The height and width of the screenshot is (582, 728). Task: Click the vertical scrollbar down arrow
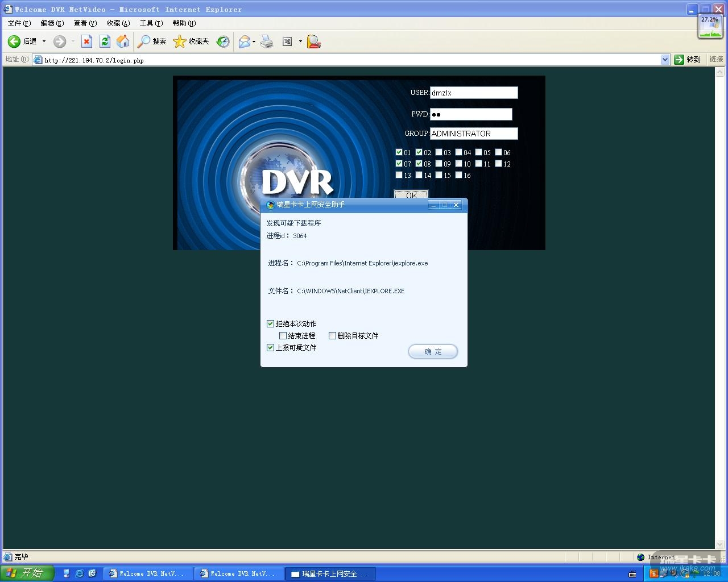click(720, 544)
